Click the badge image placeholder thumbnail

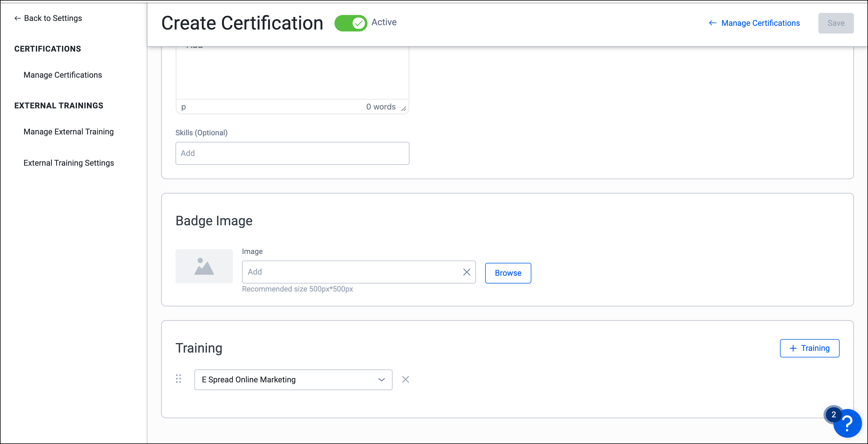coord(204,266)
